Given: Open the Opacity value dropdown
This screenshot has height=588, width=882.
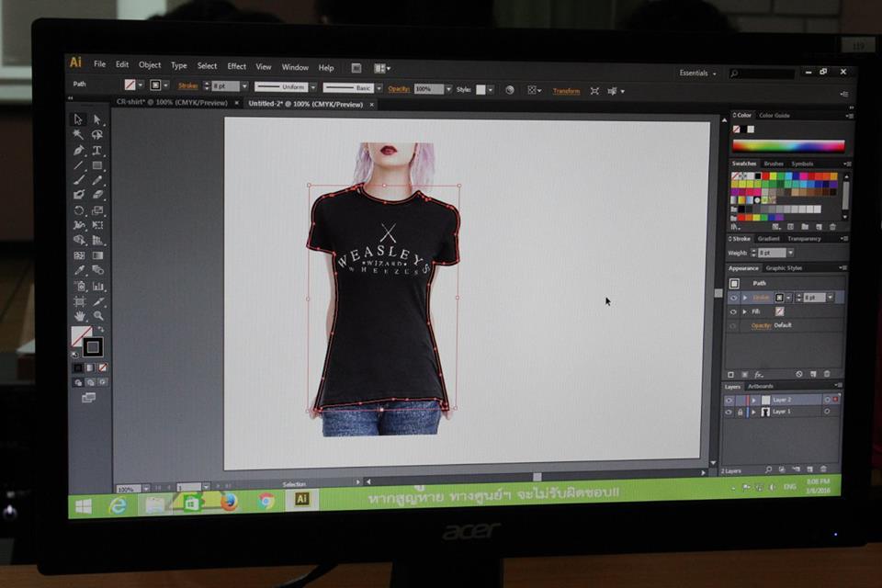Looking at the screenshot, I should click(448, 89).
